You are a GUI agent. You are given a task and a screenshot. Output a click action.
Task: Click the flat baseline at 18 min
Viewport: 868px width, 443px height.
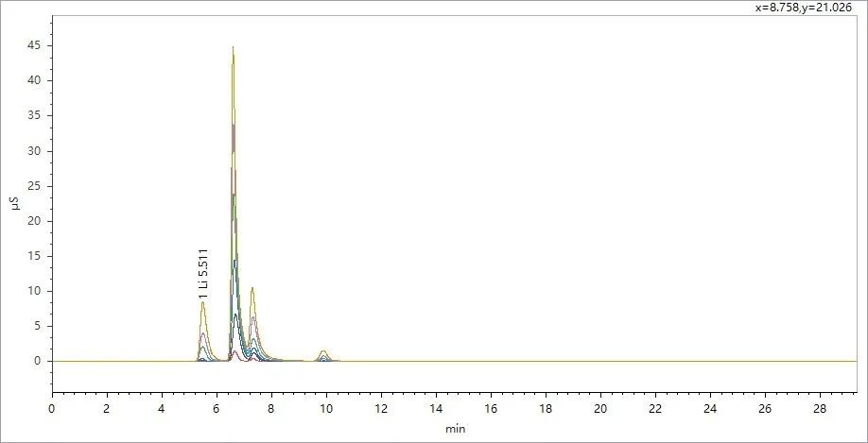pyautogui.click(x=546, y=361)
